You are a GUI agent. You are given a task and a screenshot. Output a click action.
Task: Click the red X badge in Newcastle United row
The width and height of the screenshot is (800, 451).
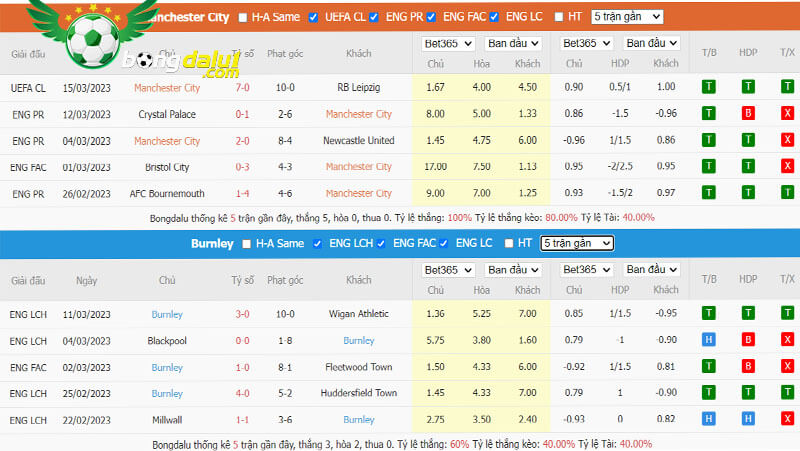[x=787, y=140]
